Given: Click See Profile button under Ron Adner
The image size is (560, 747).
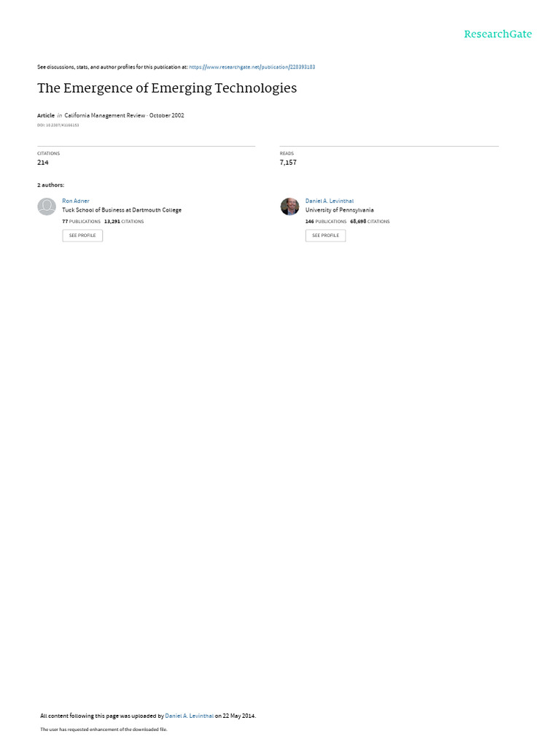Looking at the screenshot, I should tap(82, 236).
